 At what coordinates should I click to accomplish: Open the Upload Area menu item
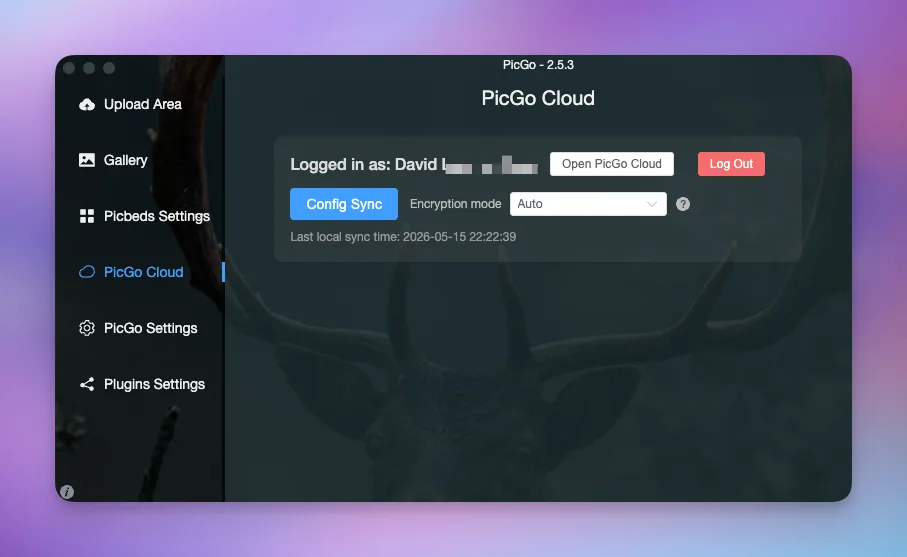[142, 104]
